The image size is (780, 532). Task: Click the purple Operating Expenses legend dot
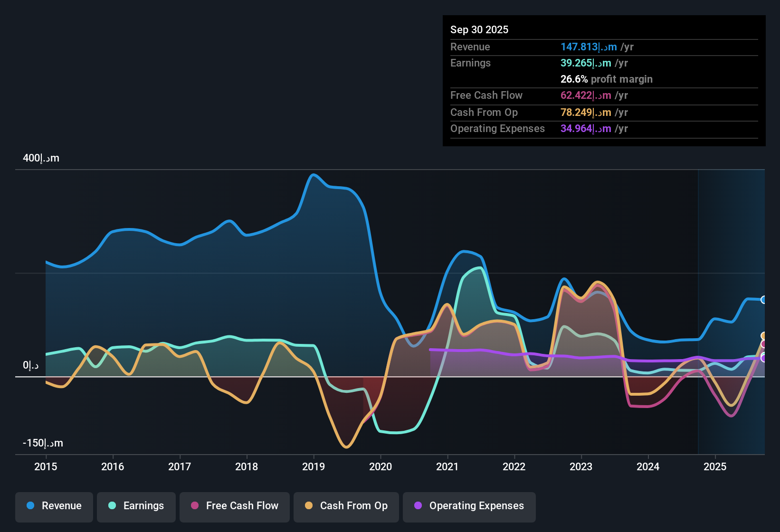coord(418,506)
